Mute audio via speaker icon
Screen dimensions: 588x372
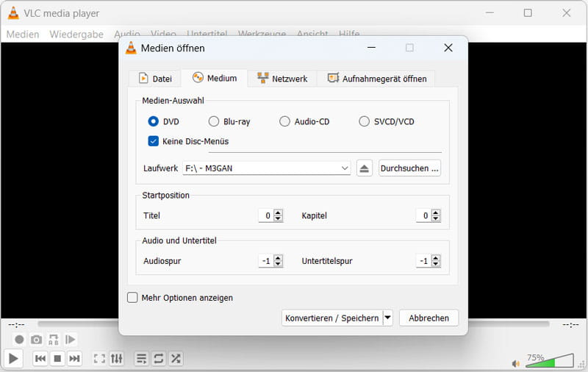click(516, 363)
